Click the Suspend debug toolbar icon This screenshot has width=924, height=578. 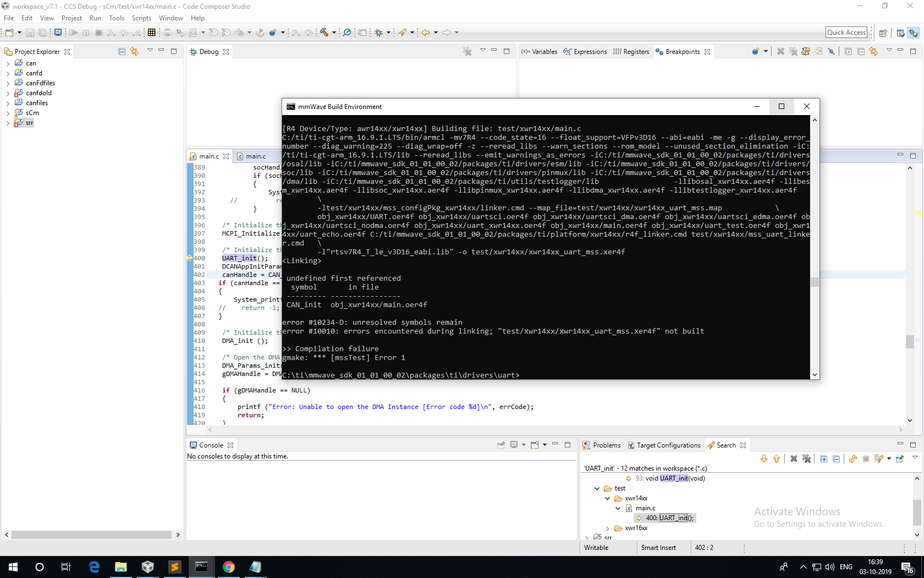coord(86,32)
